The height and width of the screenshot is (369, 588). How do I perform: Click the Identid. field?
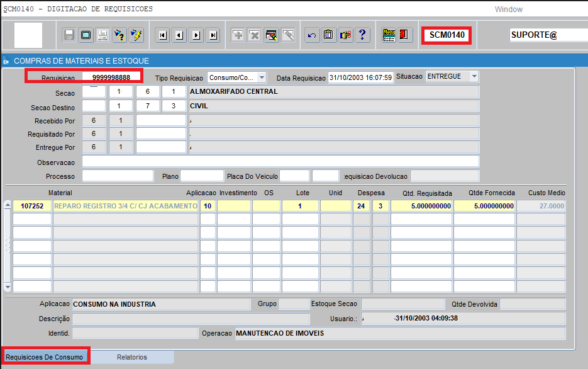tap(135, 333)
